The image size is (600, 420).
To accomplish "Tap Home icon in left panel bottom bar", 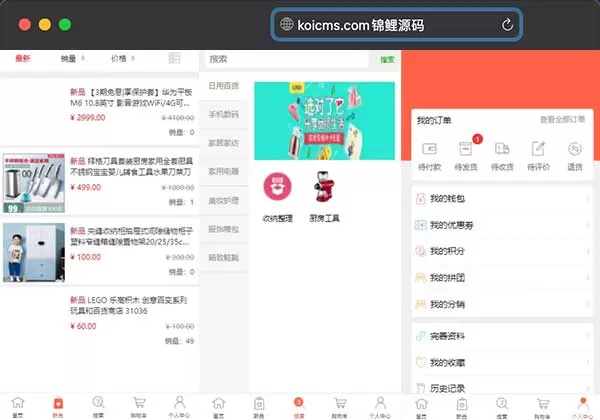I will [18, 403].
